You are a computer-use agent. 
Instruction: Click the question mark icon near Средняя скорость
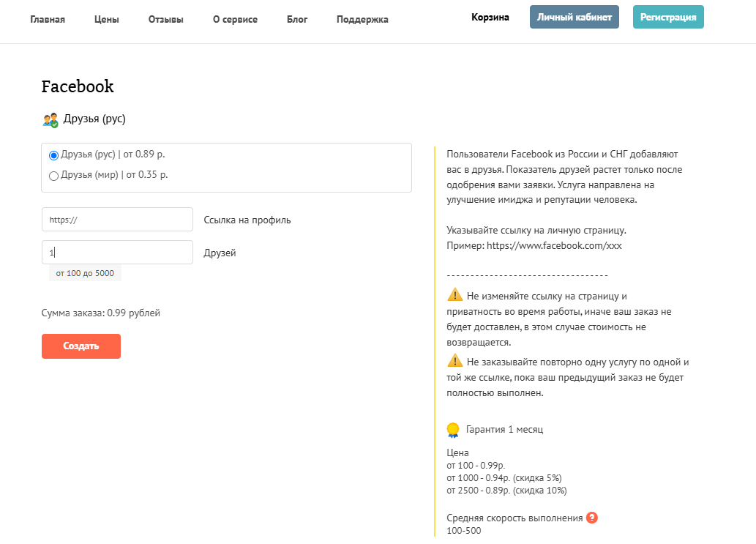point(591,518)
